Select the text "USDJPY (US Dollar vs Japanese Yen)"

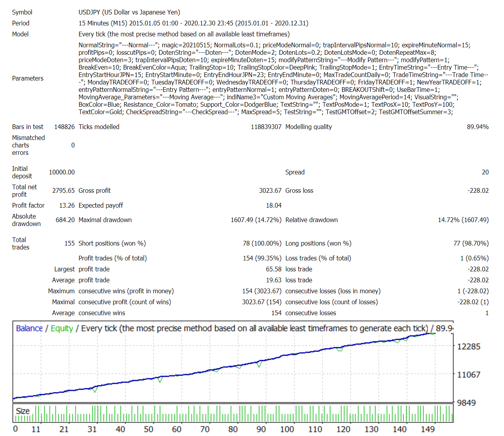[x=129, y=13]
